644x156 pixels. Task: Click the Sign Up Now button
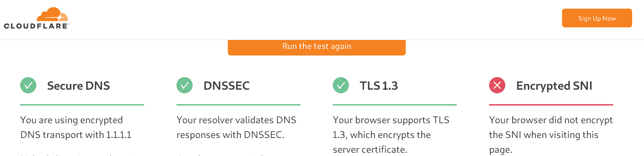[597, 18]
